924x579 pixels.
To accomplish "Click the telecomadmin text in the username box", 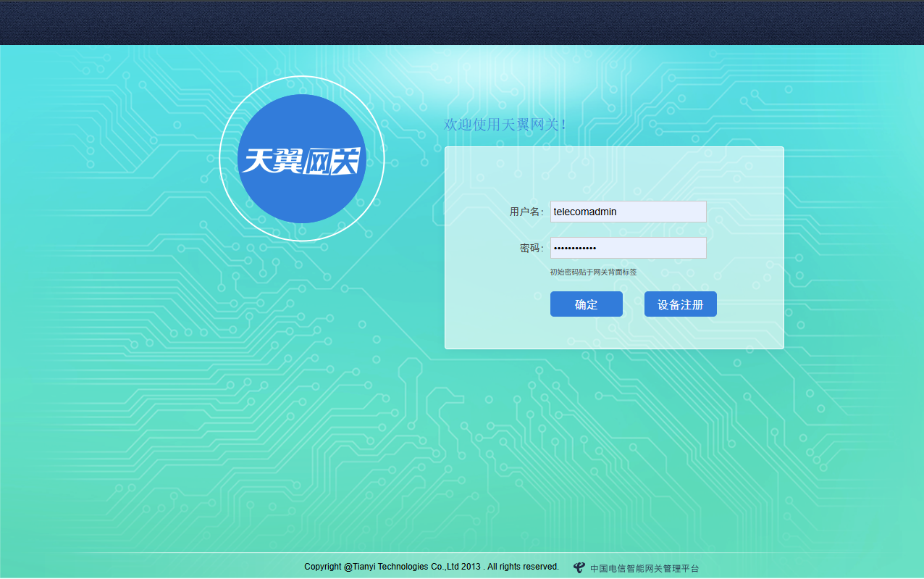I will (x=584, y=211).
